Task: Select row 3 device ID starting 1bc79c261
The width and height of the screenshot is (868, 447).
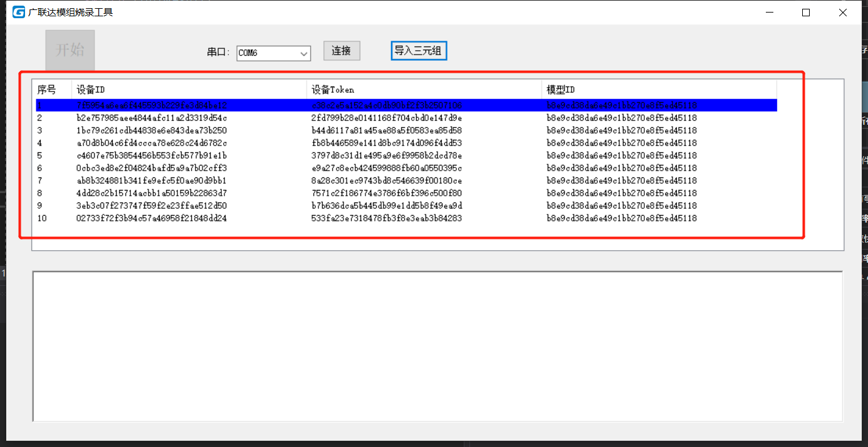Action: tap(151, 130)
